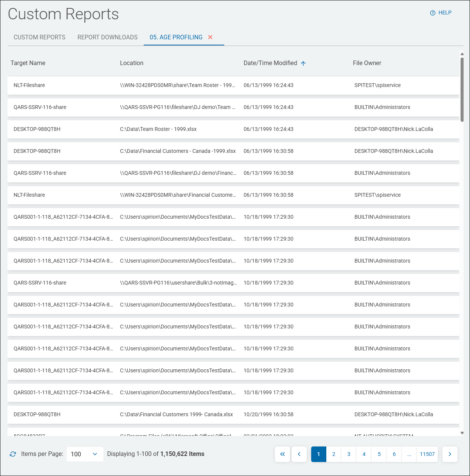Go to page 5

pos(379,454)
